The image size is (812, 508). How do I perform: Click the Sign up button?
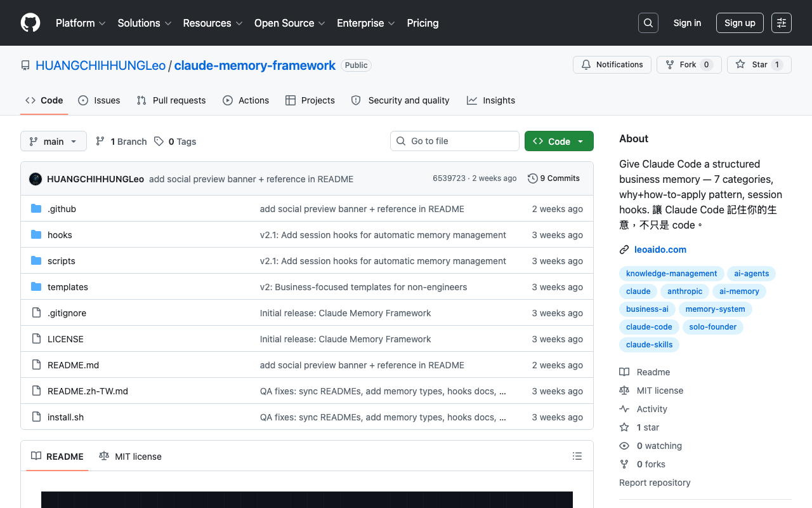tap(740, 22)
